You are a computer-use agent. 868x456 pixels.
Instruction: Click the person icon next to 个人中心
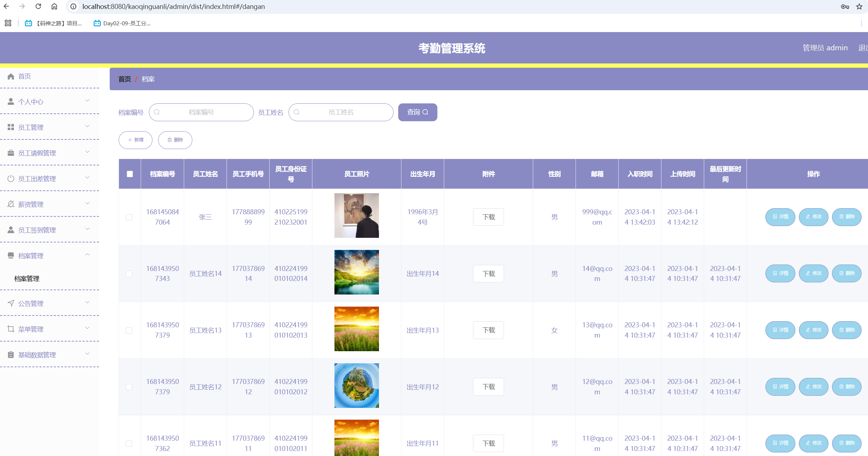coord(11,102)
